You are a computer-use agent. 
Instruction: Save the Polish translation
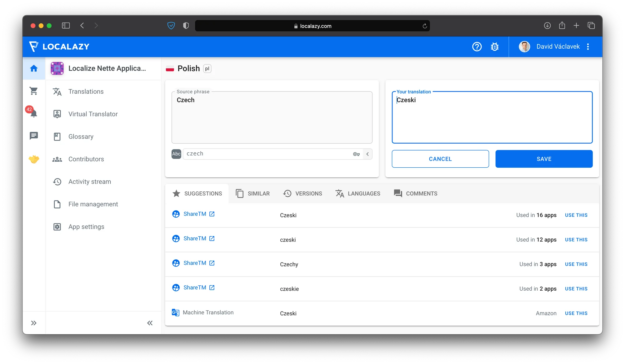click(544, 159)
